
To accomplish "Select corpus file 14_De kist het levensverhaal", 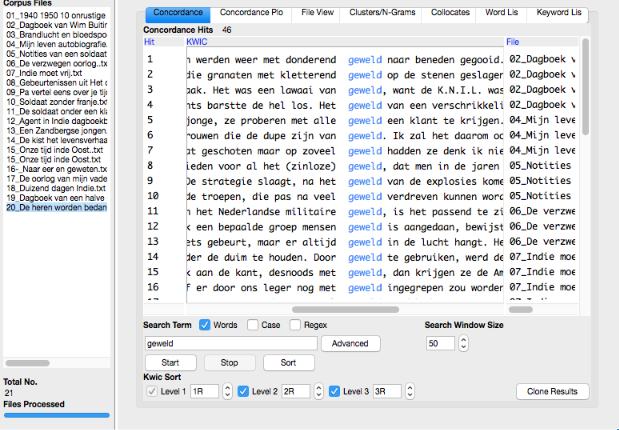I will [56, 140].
